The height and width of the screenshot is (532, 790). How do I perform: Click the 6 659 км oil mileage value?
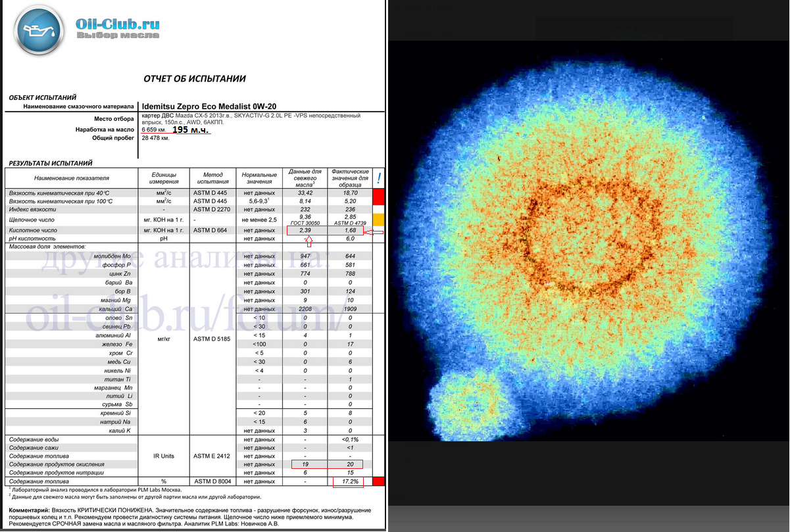pos(155,130)
